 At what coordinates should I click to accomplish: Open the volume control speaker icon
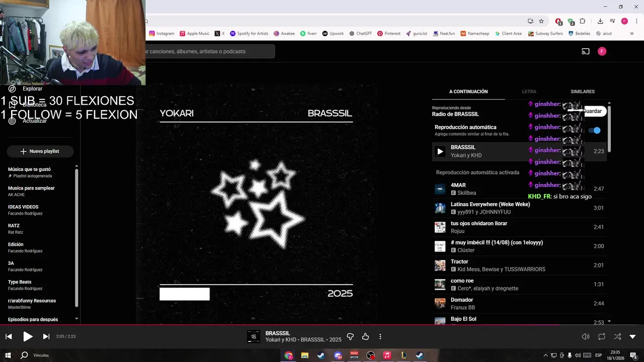pos(586,336)
